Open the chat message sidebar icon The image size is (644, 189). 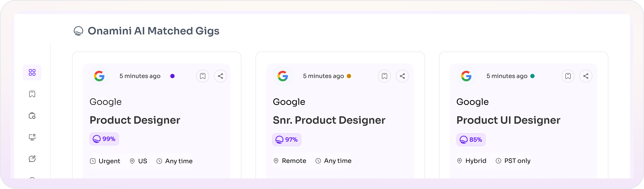pos(32,159)
